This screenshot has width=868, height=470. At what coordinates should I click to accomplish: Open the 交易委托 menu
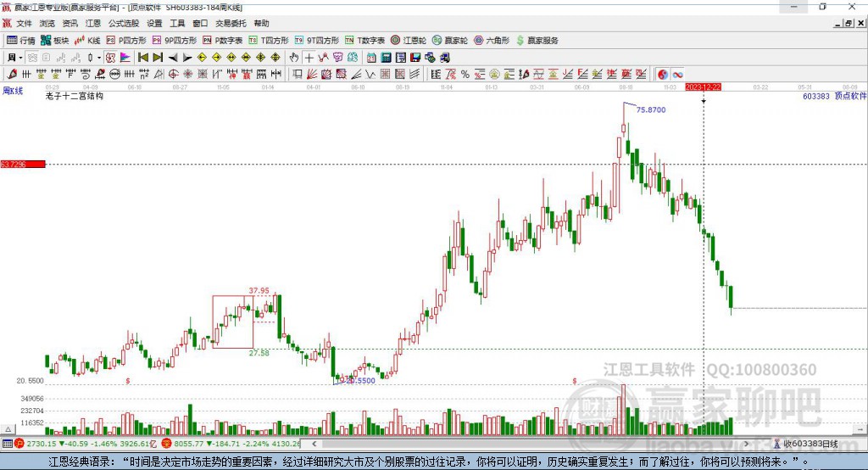(231, 23)
